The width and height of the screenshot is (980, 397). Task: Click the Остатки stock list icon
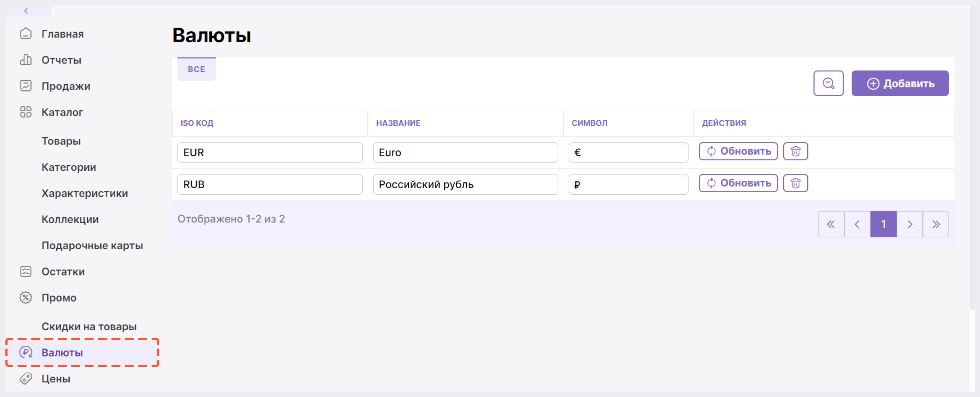[x=25, y=271]
